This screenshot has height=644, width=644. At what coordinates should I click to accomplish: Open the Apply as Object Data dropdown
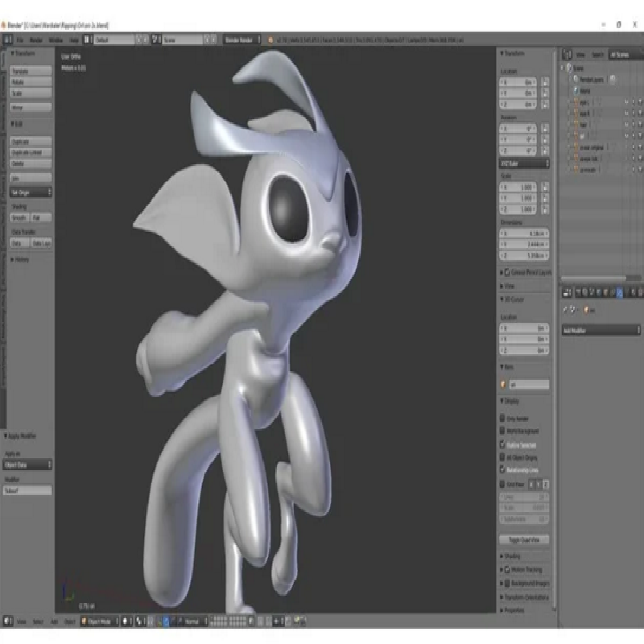pyautogui.click(x=27, y=465)
